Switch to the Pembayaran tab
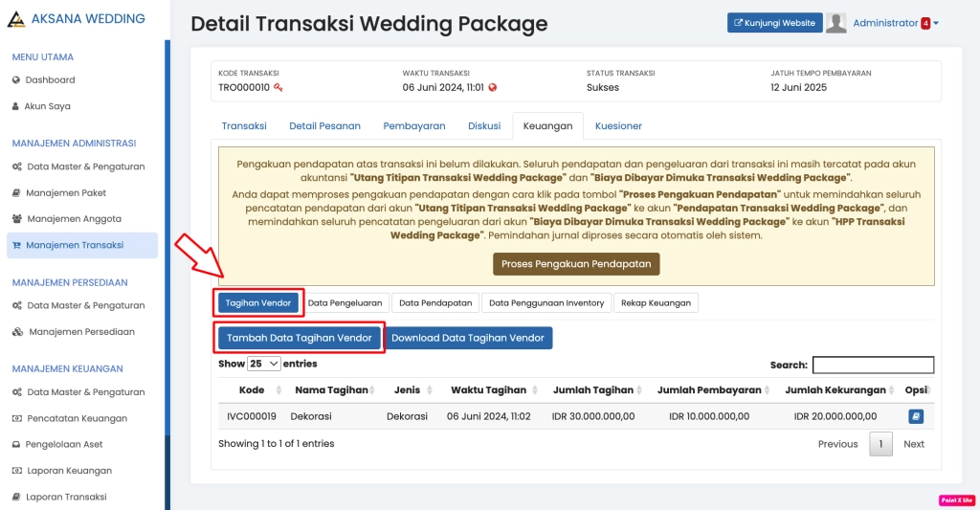This screenshot has height=510, width=980. [413, 125]
